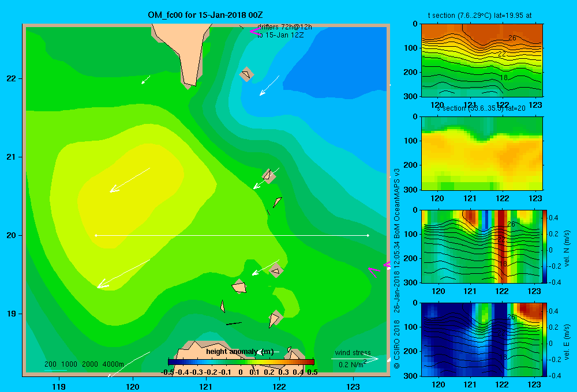This screenshot has width=577, height=392.
Task: Open the temperature section plot
Action: coord(482,60)
